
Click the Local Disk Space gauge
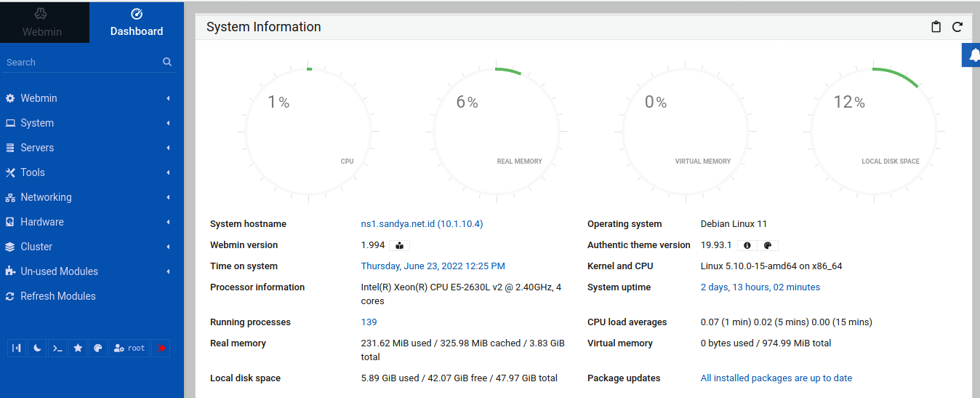[874, 132]
